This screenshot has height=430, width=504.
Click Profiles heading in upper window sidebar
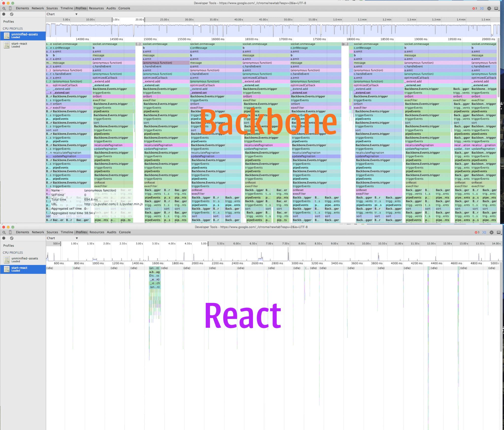[9, 22]
